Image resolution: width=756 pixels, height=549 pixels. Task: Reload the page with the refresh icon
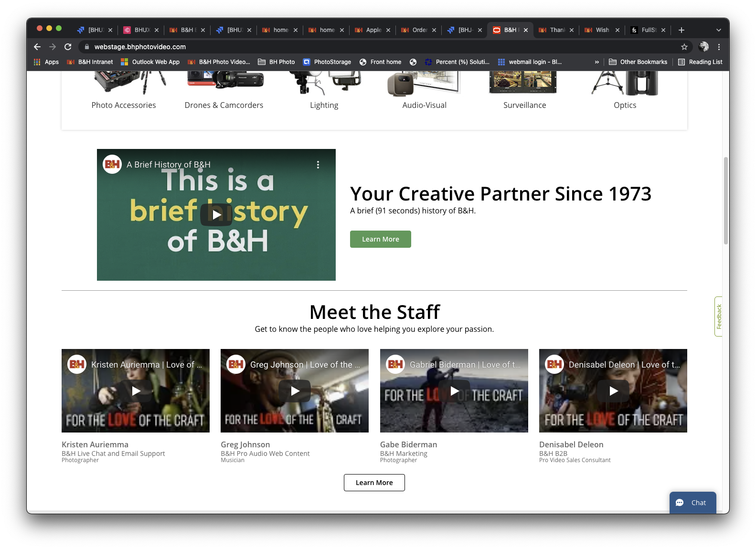coord(68,47)
